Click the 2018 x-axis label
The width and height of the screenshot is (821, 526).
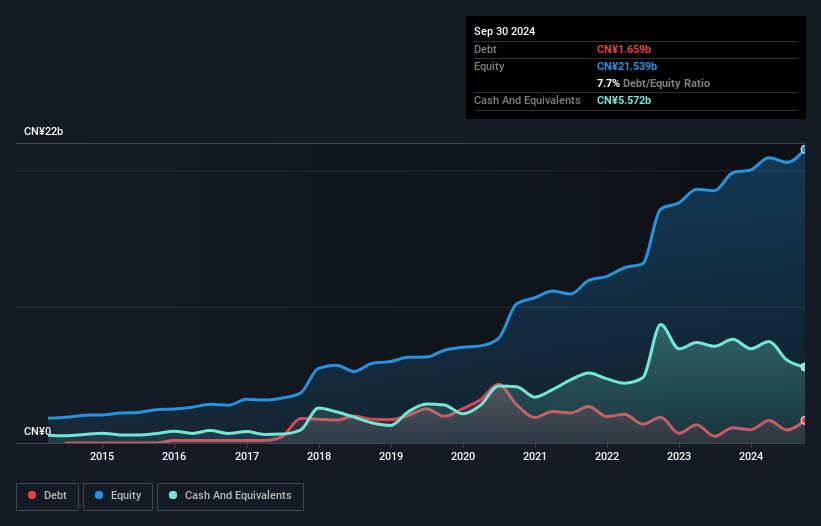point(319,456)
